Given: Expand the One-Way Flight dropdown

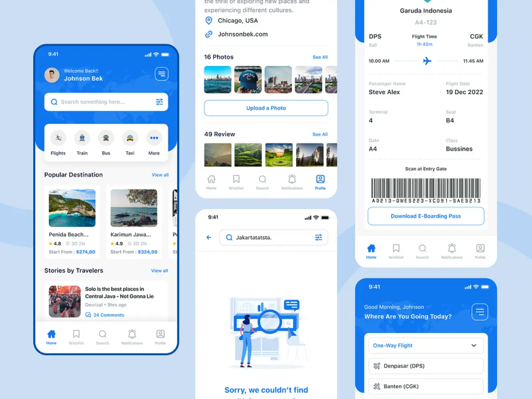Looking at the screenshot, I should pyautogui.click(x=473, y=346).
